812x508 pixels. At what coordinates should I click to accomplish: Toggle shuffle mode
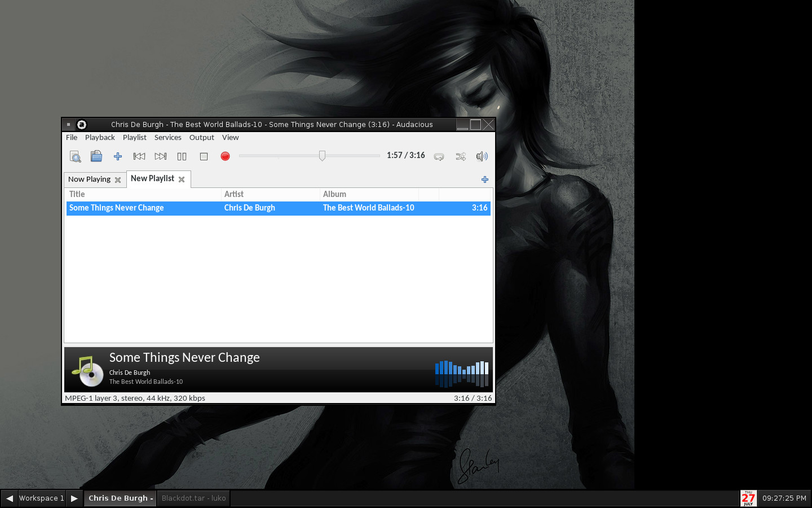coord(461,156)
